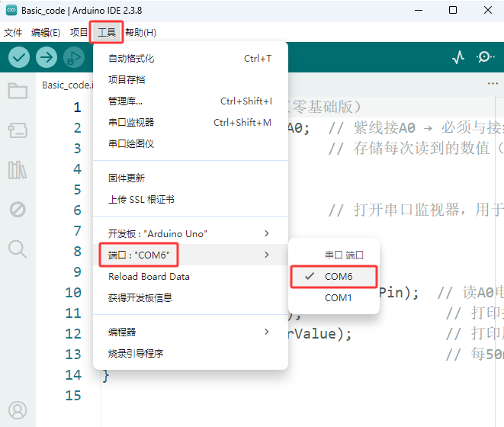This screenshot has height=427, width=504.
Task: Open the Search sidebar icon
Action: [18, 249]
